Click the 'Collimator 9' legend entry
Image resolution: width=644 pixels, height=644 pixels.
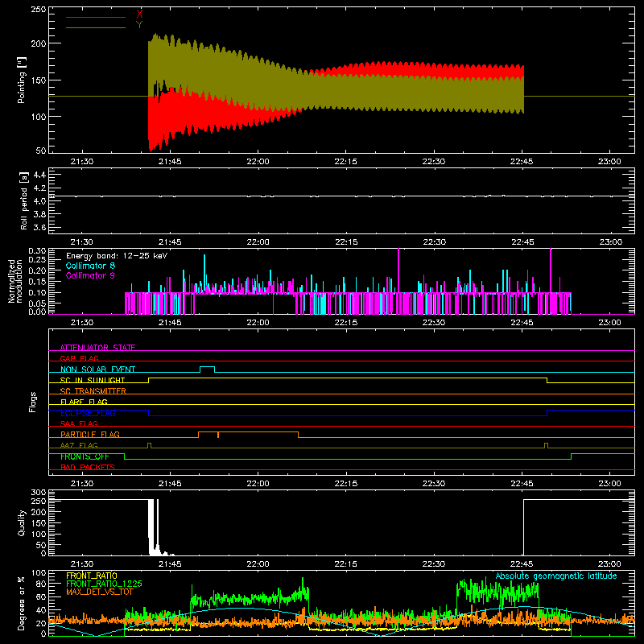[x=90, y=275]
